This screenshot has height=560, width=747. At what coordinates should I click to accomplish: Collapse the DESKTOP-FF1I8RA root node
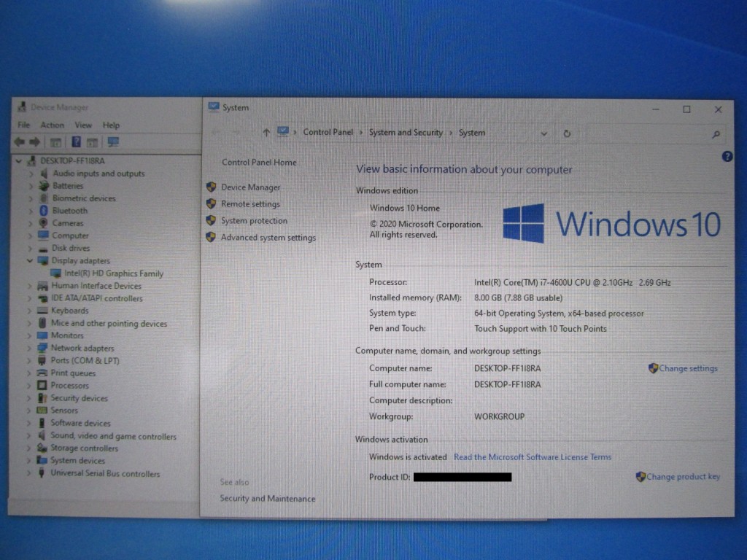point(19,161)
